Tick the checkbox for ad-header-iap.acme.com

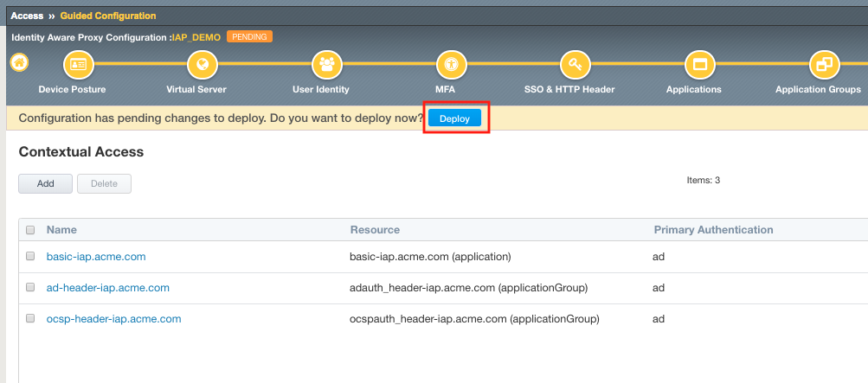pyautogui.click(x=30, y=287)
